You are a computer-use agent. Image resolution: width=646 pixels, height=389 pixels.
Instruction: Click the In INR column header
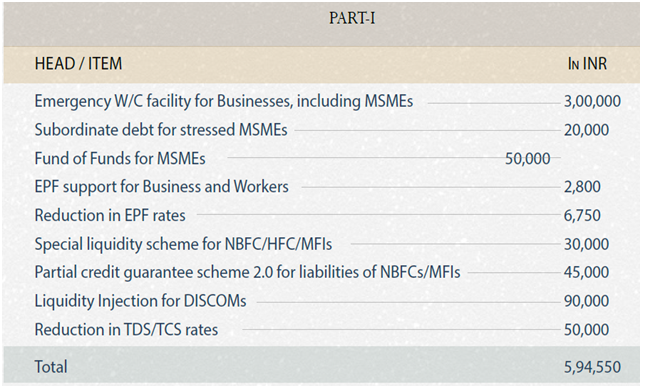coord(587,63)
